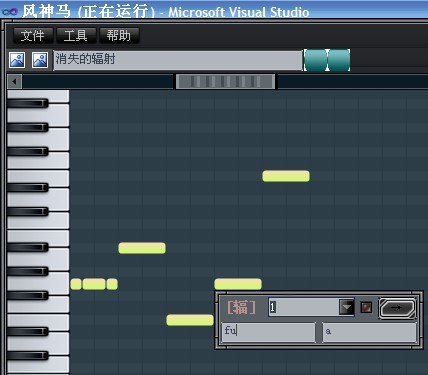Click the 消失的辐射 title field
Viewport: 428px width, 375px height.
(x=178, y=60)
